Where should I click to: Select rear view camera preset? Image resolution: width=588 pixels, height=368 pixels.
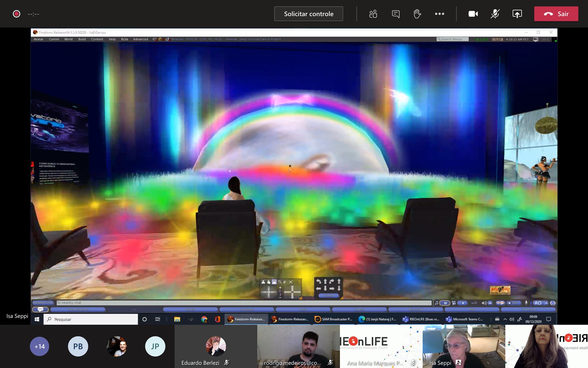[x=274, y=282]
